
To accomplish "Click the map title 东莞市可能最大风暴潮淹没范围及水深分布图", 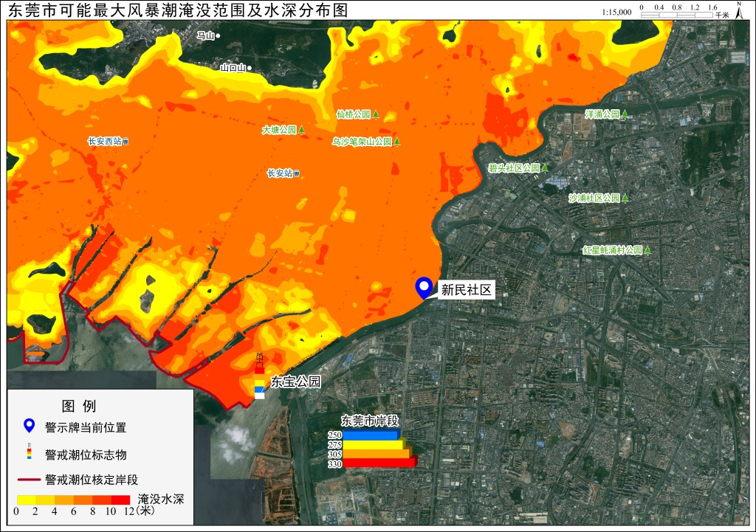I will coord(178,10).
